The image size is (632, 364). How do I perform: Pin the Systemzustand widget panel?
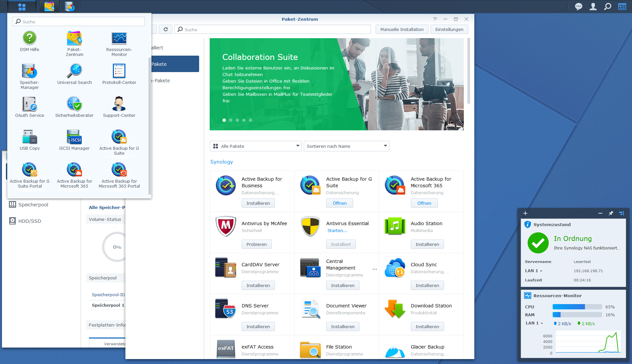[611, 213]
